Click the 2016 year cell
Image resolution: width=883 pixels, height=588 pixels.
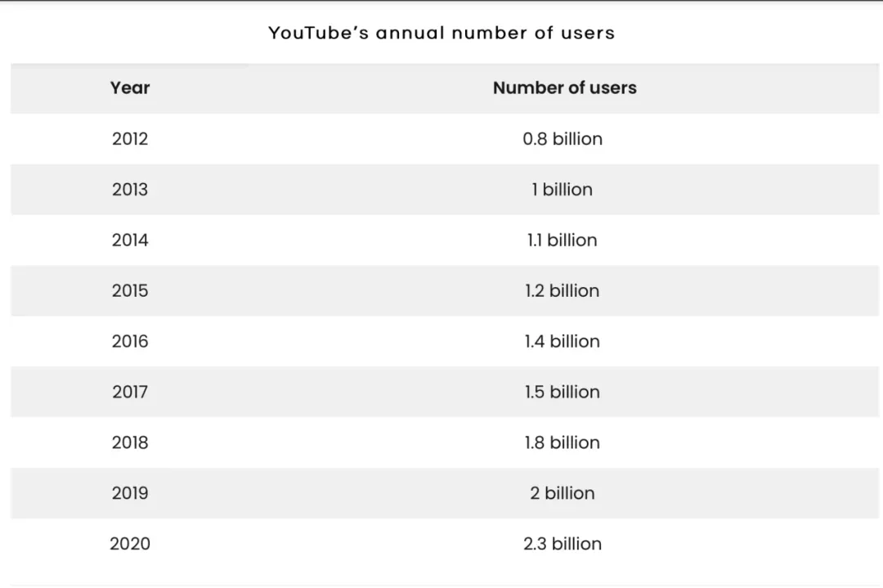point(129,341)
